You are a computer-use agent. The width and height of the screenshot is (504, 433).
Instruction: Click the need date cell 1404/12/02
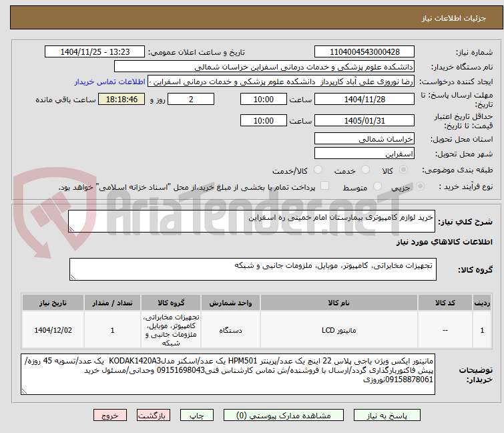pos(53,330)
